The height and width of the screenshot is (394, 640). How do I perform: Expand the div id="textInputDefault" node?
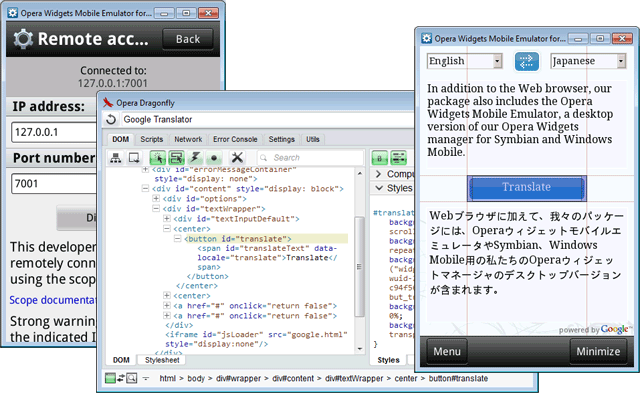pyautogui.click(x=167, y=218)
